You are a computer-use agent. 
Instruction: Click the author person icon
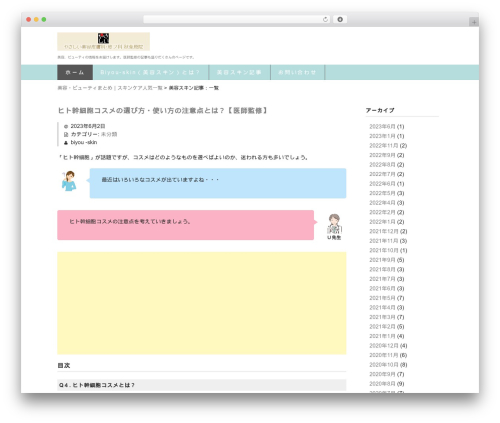[66, 143]
